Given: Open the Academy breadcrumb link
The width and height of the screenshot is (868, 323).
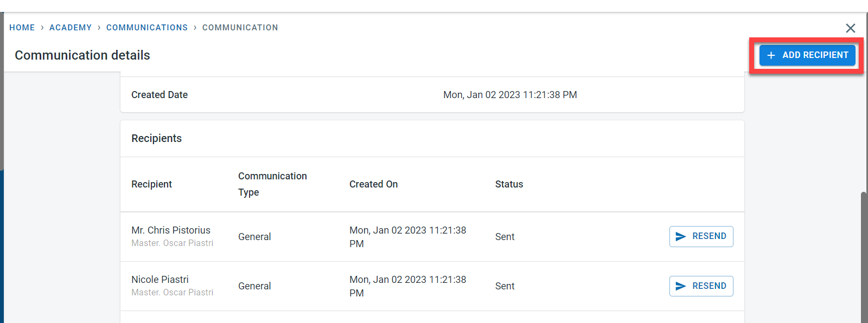Looking at the screenshot, I should [71, 28].
